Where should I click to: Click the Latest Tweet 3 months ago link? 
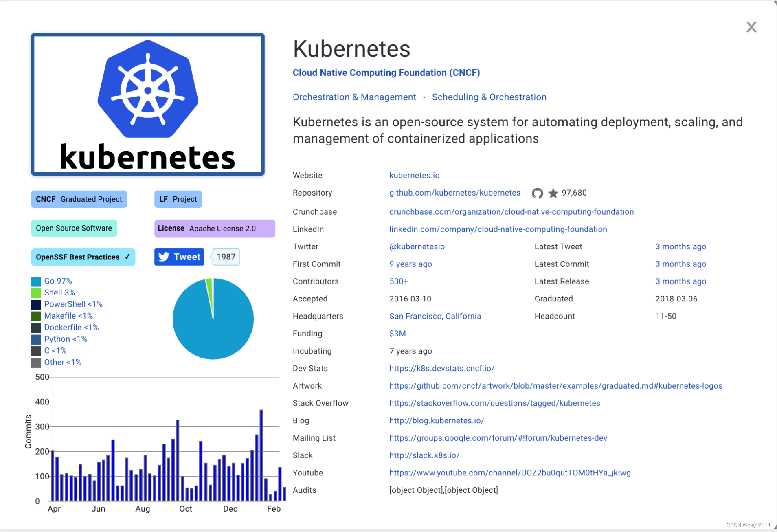click(x=680, y=246)
